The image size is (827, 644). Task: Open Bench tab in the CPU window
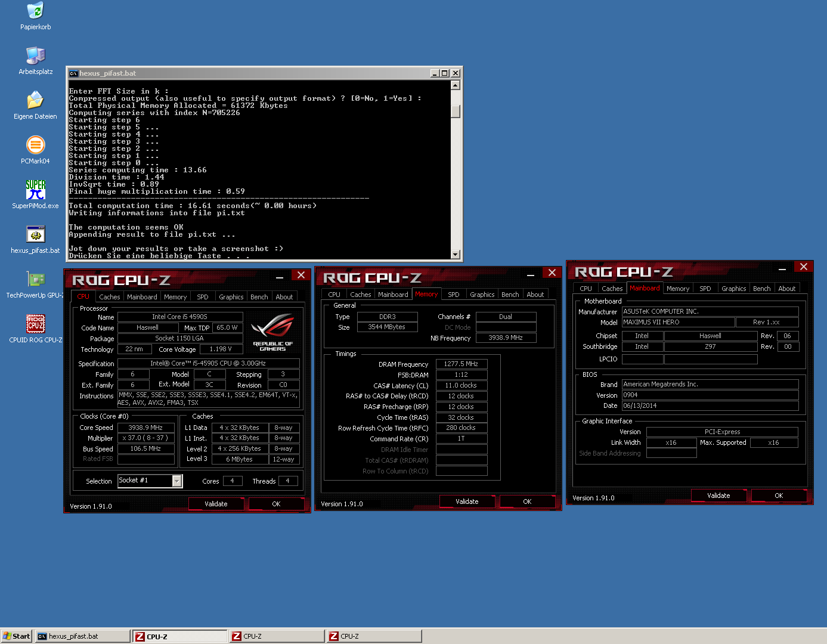259,297
